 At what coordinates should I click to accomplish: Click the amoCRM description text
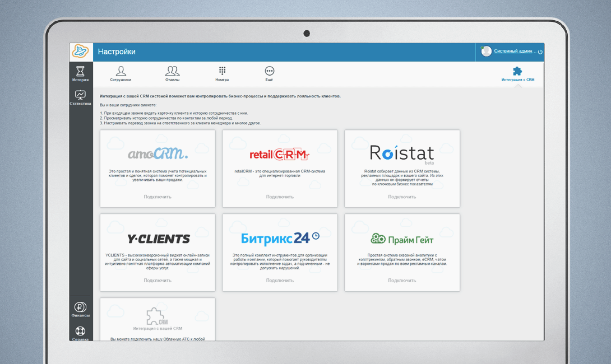(x=158, y=176)
